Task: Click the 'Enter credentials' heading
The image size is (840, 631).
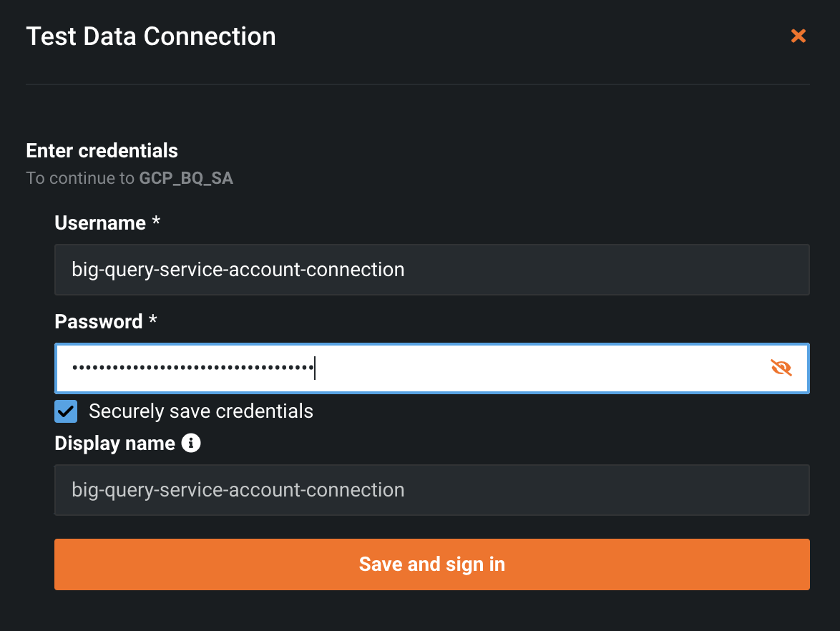Action: [102, 151]
